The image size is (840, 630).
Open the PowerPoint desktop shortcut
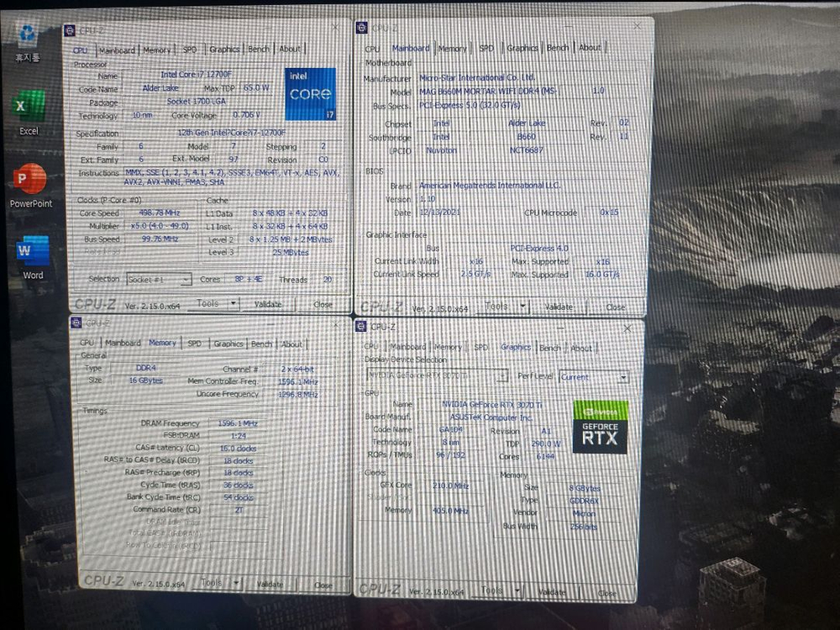30,186
